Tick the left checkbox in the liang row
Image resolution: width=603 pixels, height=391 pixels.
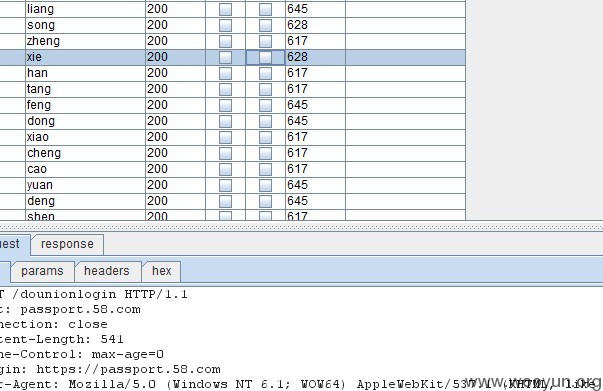click(225, 9)
